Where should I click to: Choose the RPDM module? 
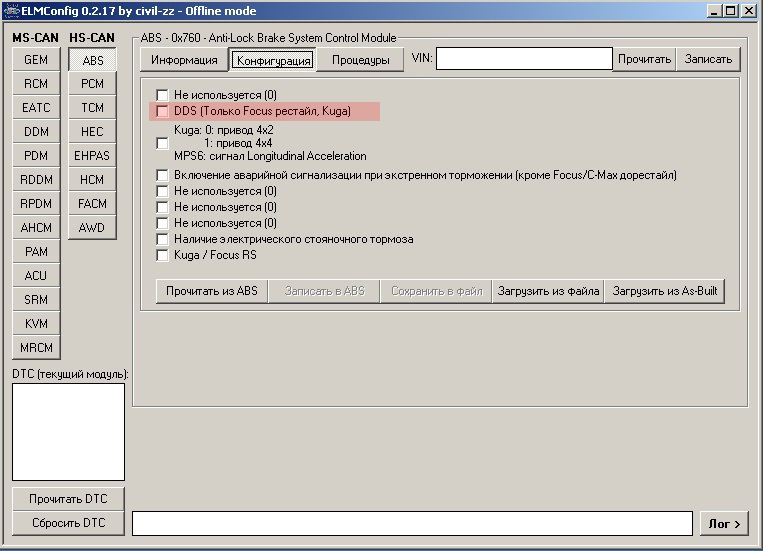pos(36,203)
